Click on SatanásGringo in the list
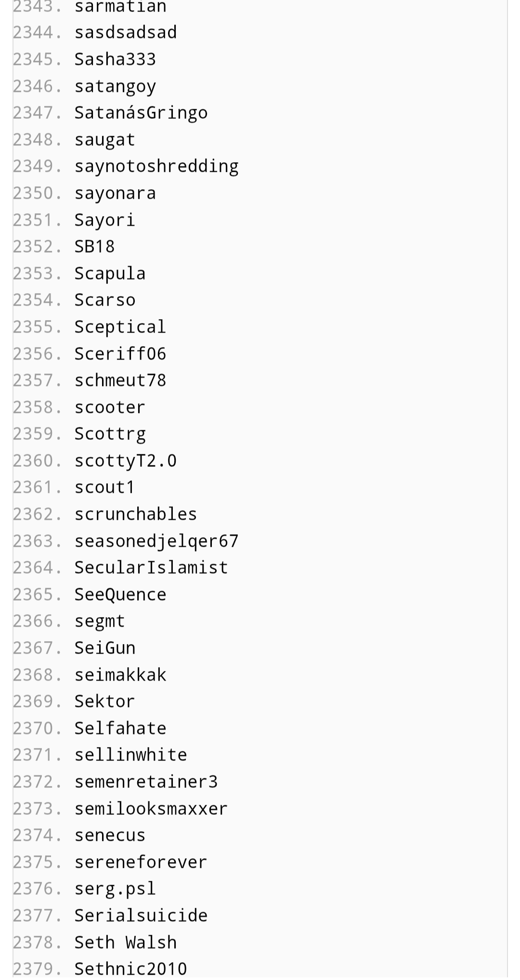The height and width of the screenshot is (980, 520). [141, 113]
